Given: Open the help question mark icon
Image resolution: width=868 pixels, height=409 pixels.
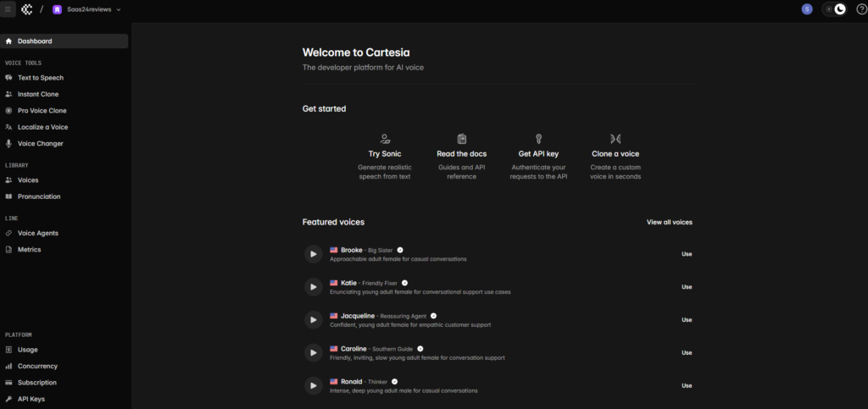Looking at the screenshot, I should 861,9.
